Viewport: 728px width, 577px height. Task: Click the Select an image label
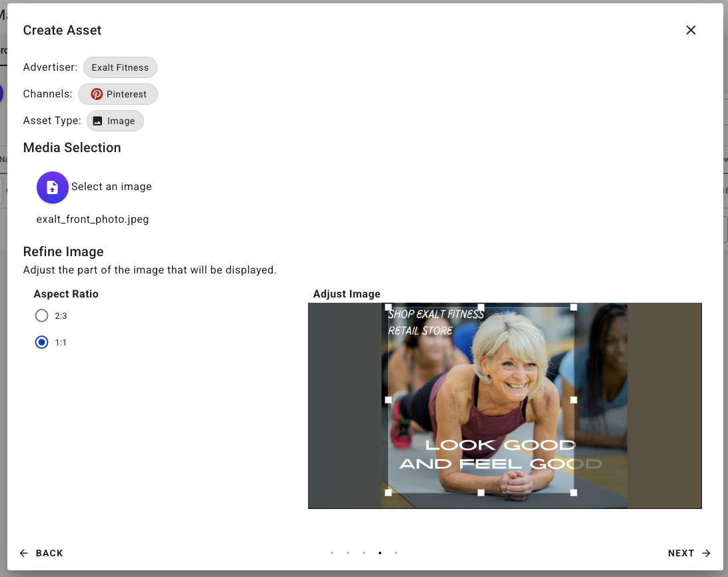(x=111, y=187)
